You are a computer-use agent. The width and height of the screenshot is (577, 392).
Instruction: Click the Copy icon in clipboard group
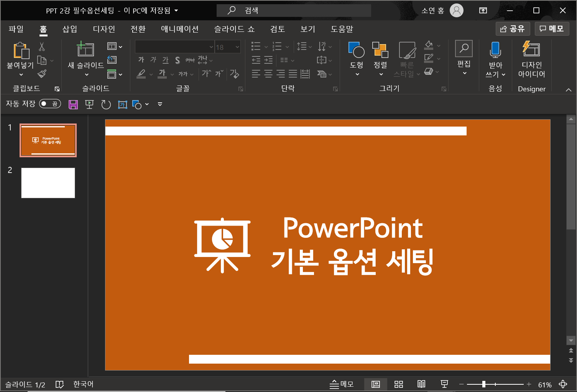(x=42, y=60)
